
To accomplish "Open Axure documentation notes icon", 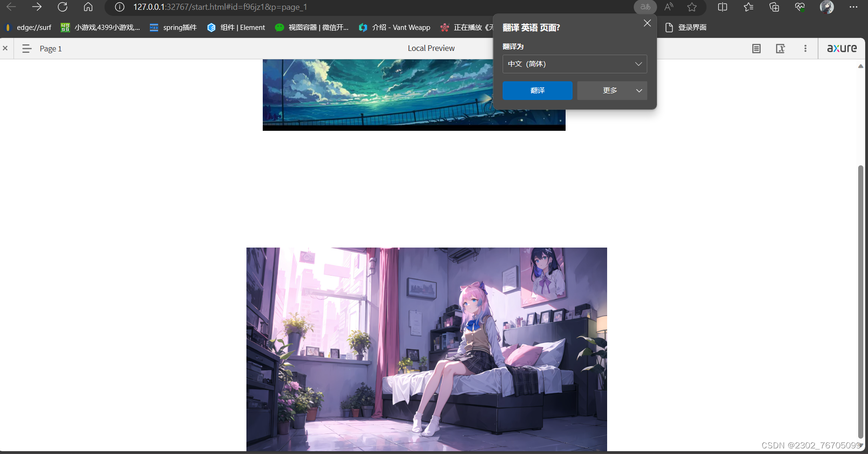I will click(x=756, y=49).
